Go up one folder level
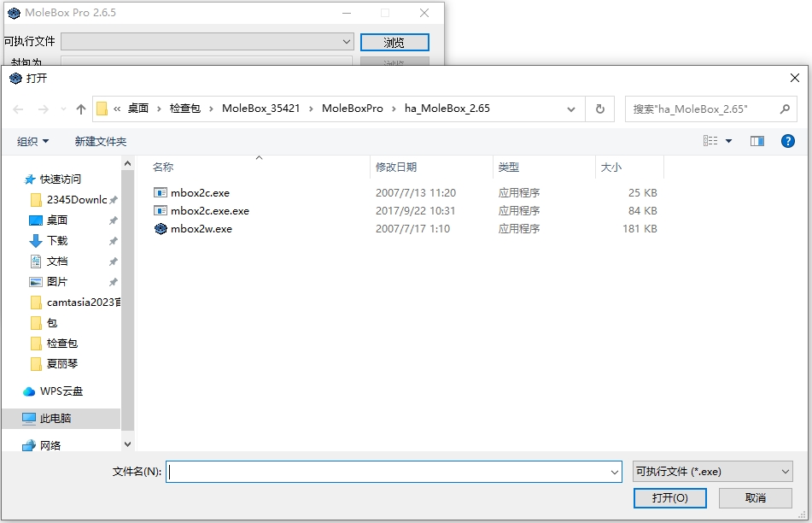The width and height of the screenshot is (812, 523). [x=81, y=109]
